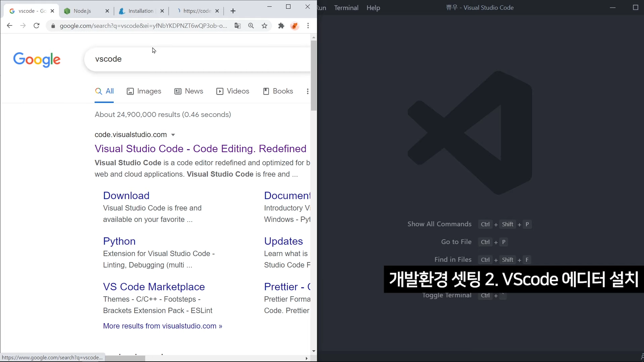Viewport: 644px width, 362px height.
Task: Open the Visual Studio Code result link
Action: tap(200, 148)
